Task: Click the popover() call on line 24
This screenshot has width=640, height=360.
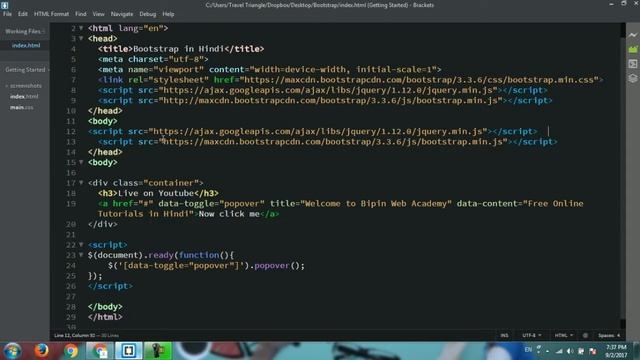Action: pyautogui.click(x=279, y=266)
